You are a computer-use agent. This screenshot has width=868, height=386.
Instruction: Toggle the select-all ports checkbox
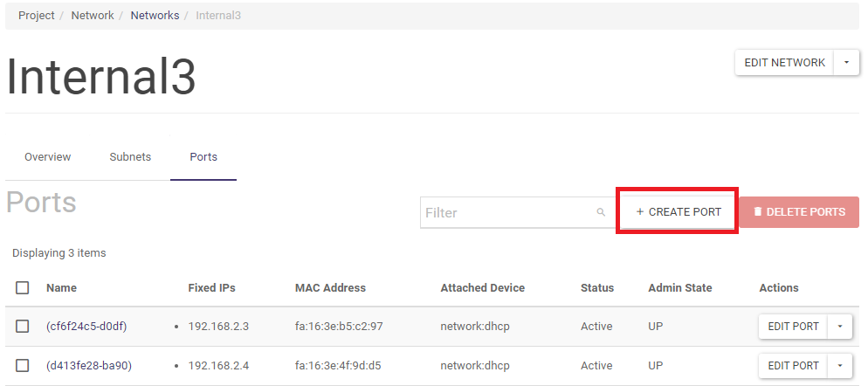pos(23,287)
